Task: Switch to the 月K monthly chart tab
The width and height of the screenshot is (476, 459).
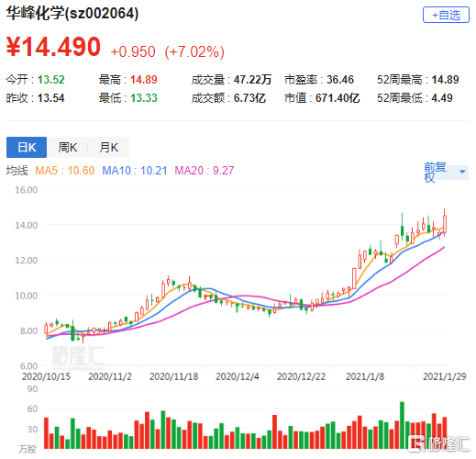Action: tap(108, 147)
